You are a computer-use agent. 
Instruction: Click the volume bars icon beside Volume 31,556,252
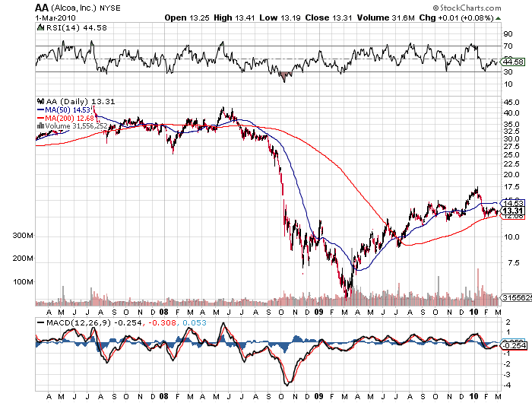41,126
